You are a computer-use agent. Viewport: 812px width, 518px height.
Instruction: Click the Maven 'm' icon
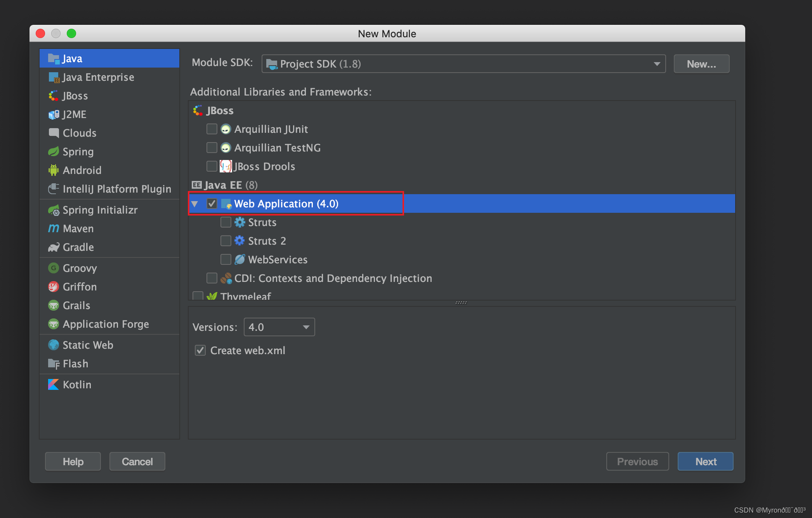tap(54, 228)
